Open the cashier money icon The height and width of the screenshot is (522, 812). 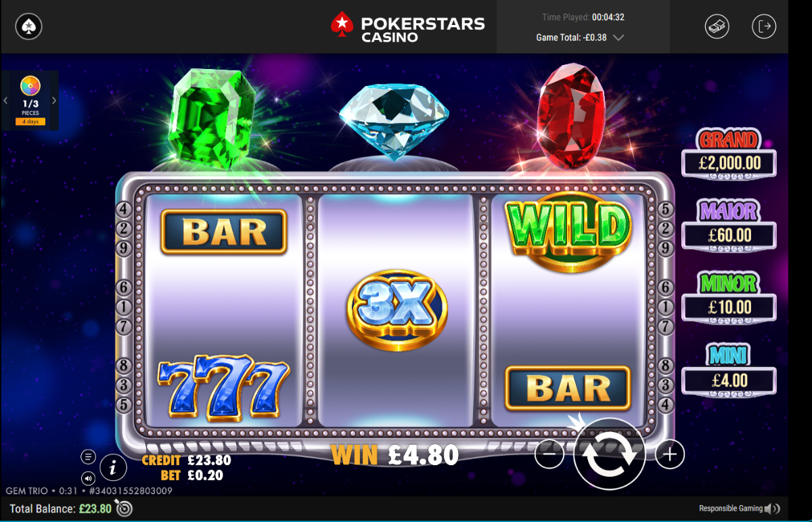pos(717,26)
